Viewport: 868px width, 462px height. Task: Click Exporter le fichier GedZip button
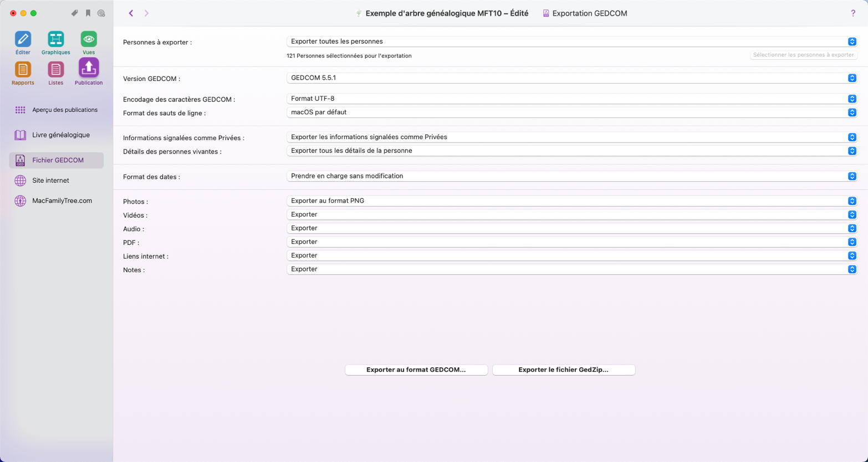coord(563,369)
